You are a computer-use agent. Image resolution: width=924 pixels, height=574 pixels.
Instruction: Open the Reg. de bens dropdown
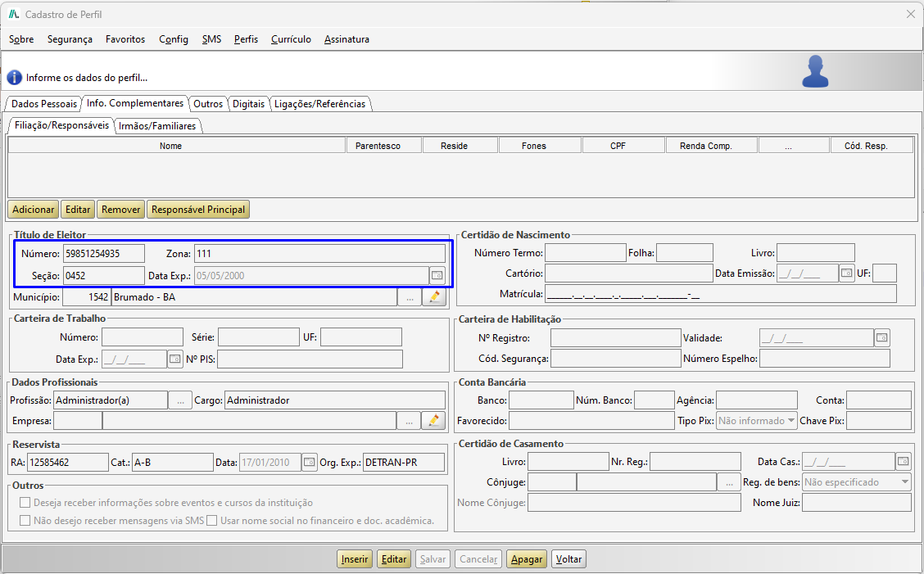pos(858,482)
